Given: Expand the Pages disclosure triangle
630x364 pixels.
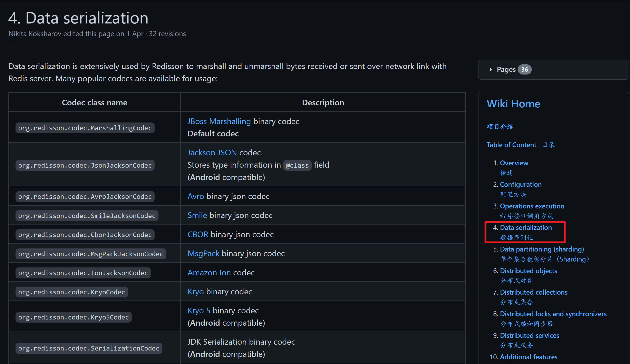Looking at the screenshot, I should coord(491,69).
